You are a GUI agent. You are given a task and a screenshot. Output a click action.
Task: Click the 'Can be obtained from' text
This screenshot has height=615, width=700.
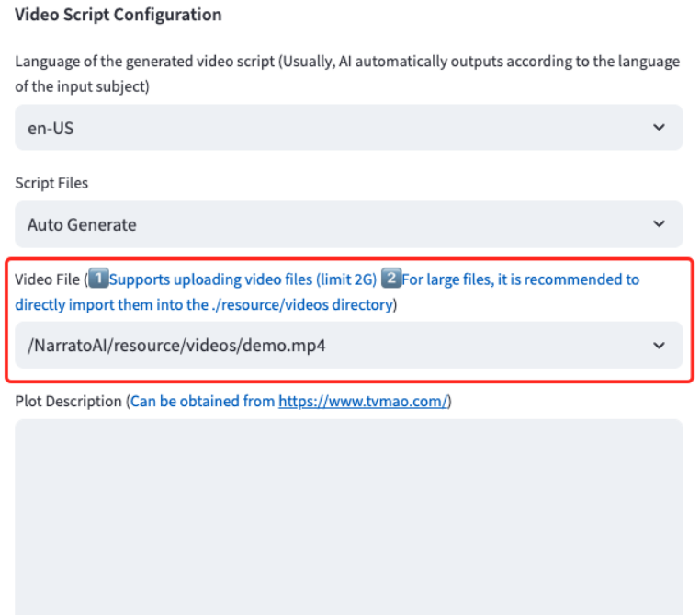coord(203,402)
